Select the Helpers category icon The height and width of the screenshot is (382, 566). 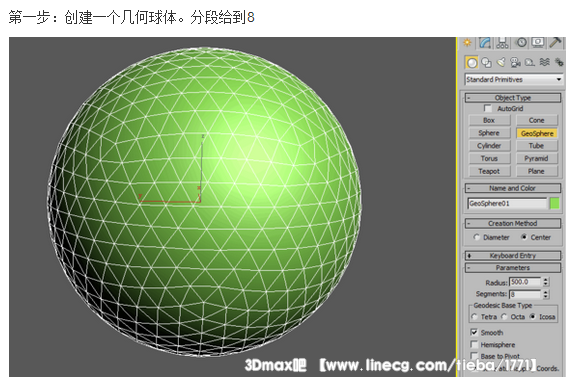click(x=530, y=62)
